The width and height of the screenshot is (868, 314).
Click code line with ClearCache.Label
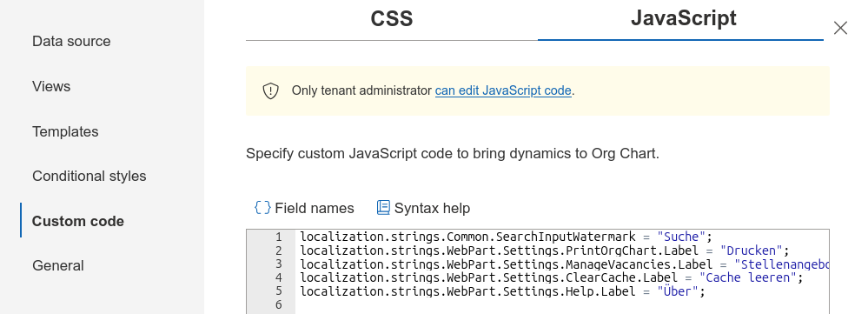552,277
